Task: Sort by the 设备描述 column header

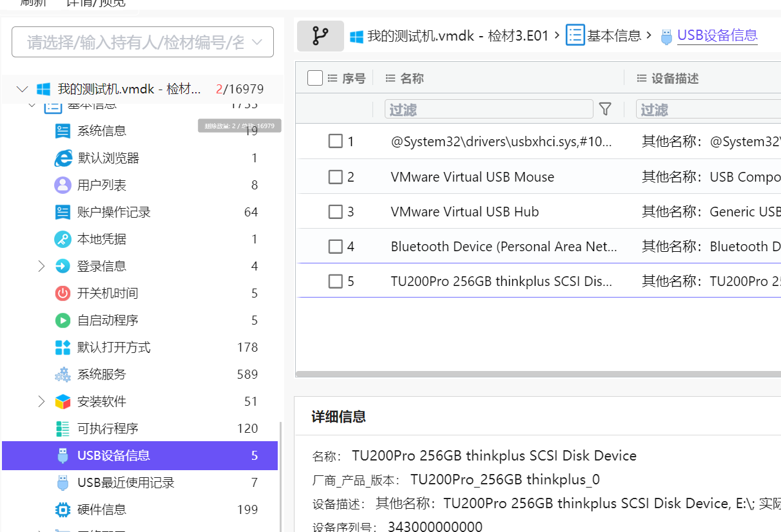Action: pyautogui.click(x=675, y=78)
